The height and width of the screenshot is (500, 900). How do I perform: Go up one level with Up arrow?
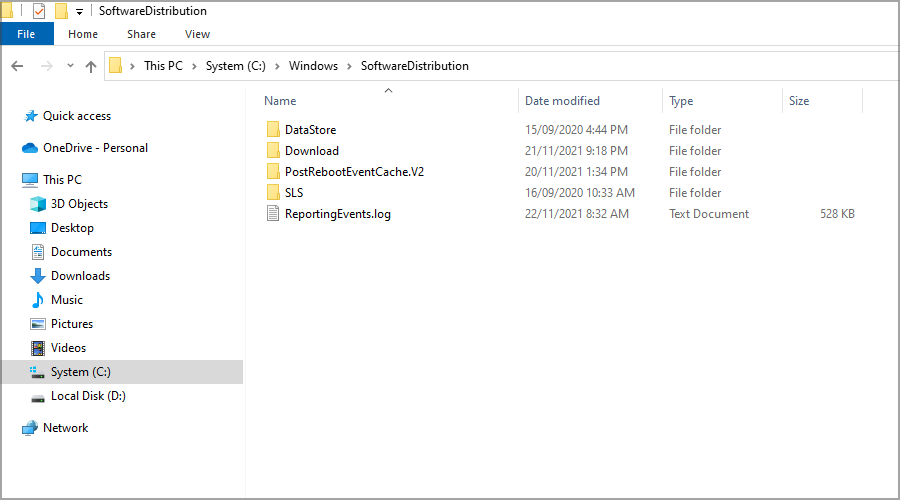[x=91, y=67]
